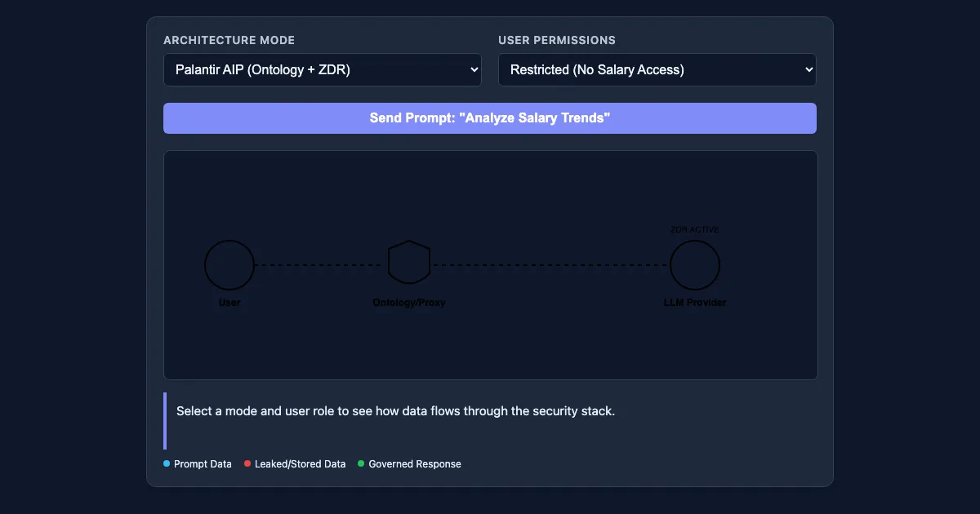Click the "Ontology/Proxy" node label
980x514 pixels.
pos(409,303)
